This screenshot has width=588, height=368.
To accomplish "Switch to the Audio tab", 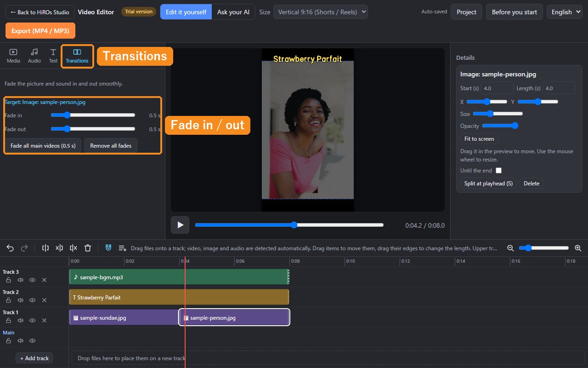I will (34, 56).
